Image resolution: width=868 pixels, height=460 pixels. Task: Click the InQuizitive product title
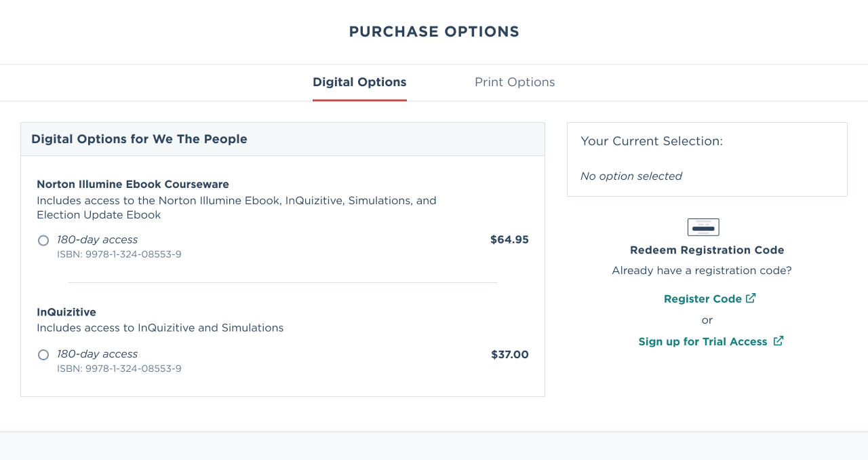[66, 312]
